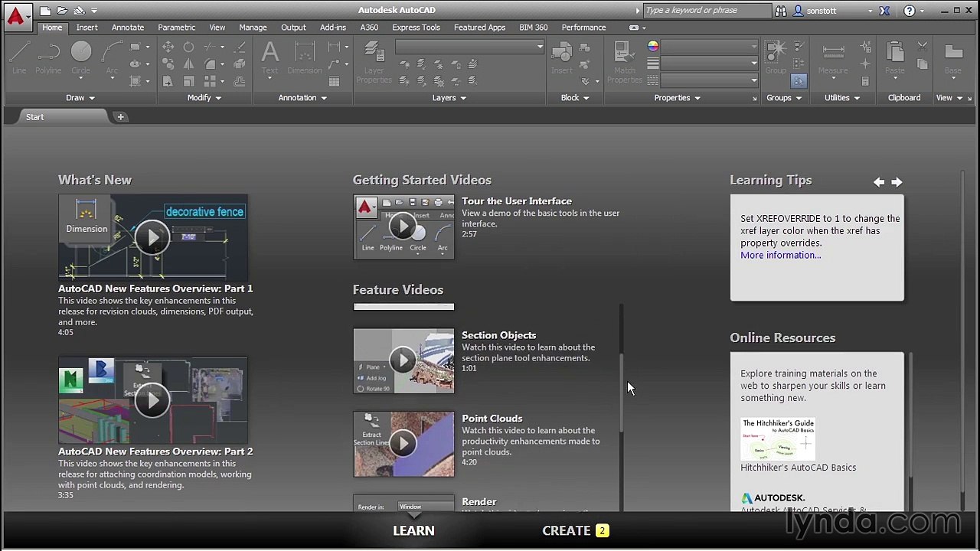Click the Online Resources scrollbar

[910, 414]
